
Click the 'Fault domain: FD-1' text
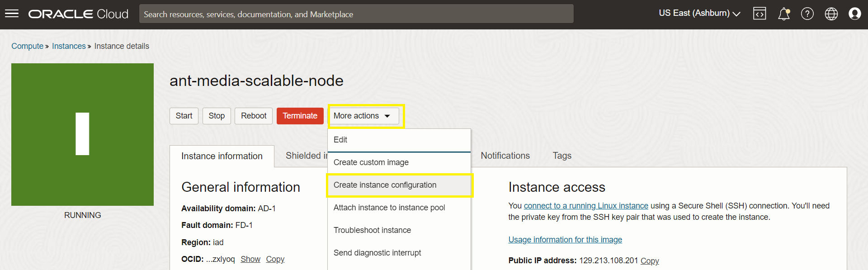[x=217, y=225]
